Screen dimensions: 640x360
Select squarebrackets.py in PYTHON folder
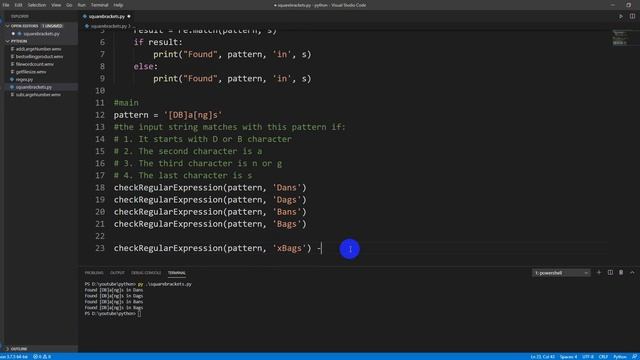click(34, 87)
